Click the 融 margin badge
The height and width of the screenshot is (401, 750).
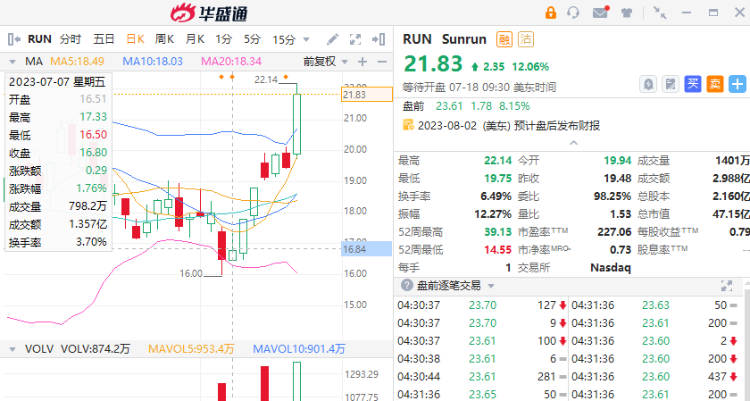504,39
